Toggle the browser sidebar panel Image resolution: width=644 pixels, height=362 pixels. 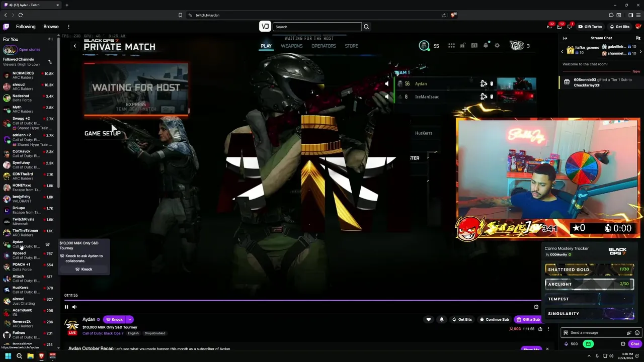click(x=630, y=15)
